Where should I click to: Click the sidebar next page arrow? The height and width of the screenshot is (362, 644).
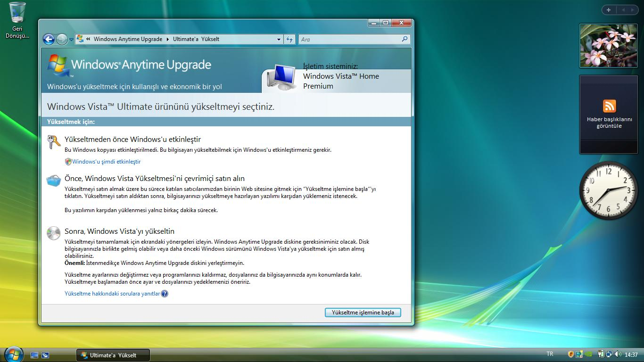coord(632,9)
